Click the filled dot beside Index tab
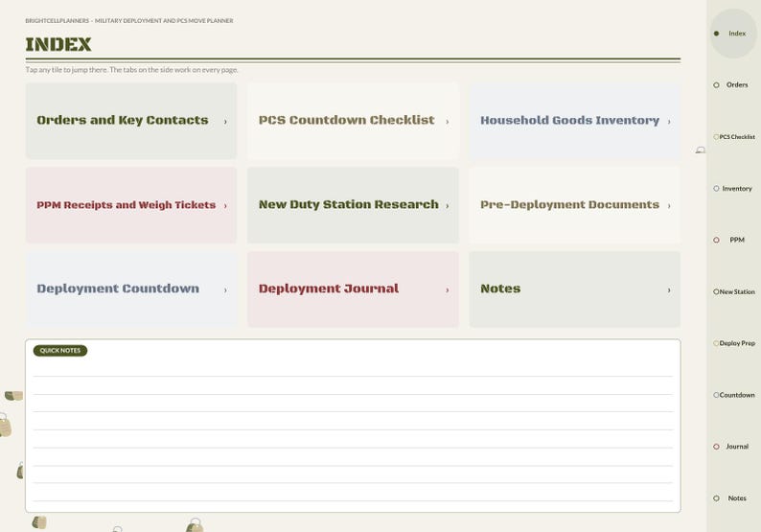This screenshot has height=532, width=761. tap(716, 34)
